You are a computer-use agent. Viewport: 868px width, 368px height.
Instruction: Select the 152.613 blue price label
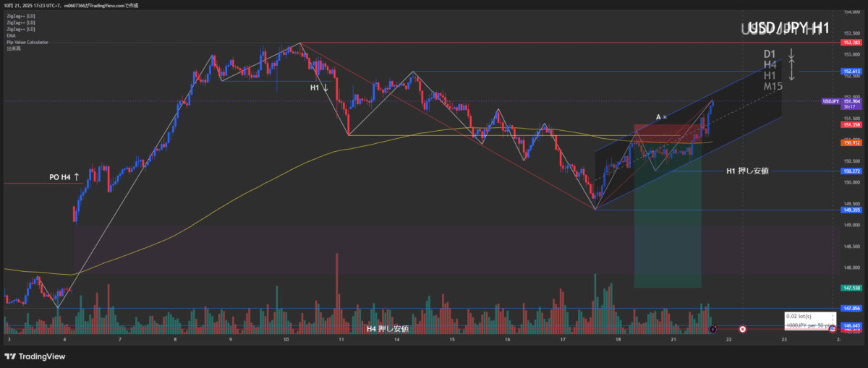coord(851,72)
